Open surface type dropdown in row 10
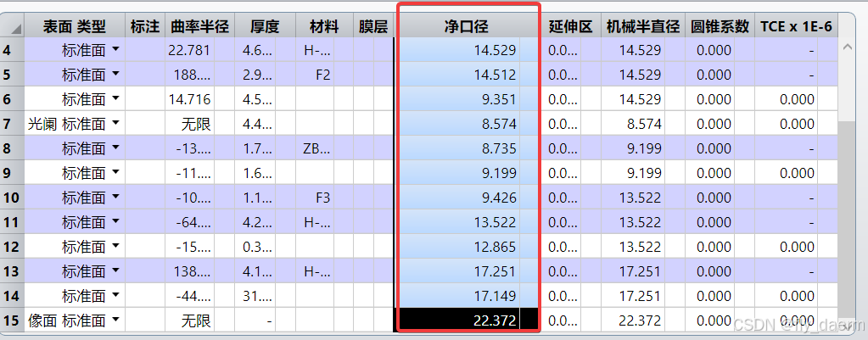Screen dimensions: 868x340 pos(115,197)
